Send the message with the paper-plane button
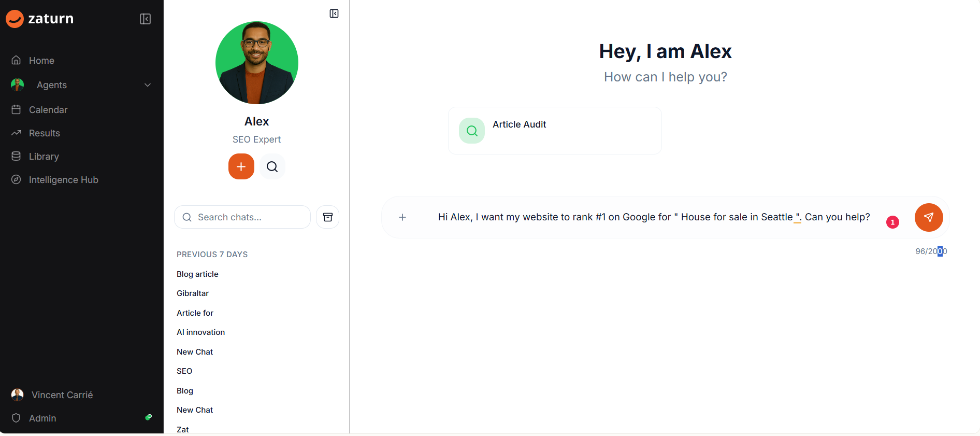 click(928, 217)
